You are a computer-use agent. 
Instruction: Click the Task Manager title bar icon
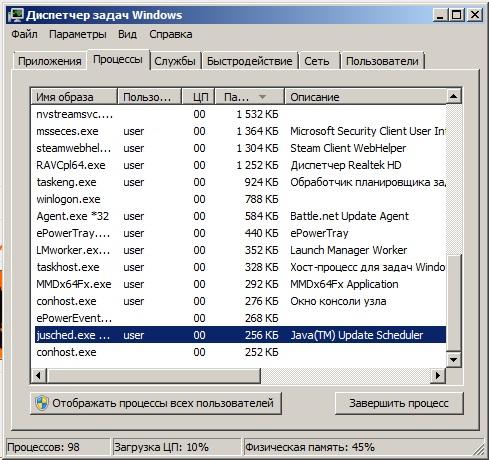[x=16, y=15]
